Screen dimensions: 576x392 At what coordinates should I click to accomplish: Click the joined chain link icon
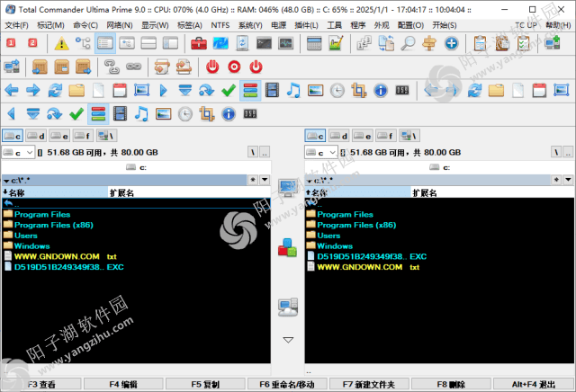pyautogui.click(x=133, y=67)
